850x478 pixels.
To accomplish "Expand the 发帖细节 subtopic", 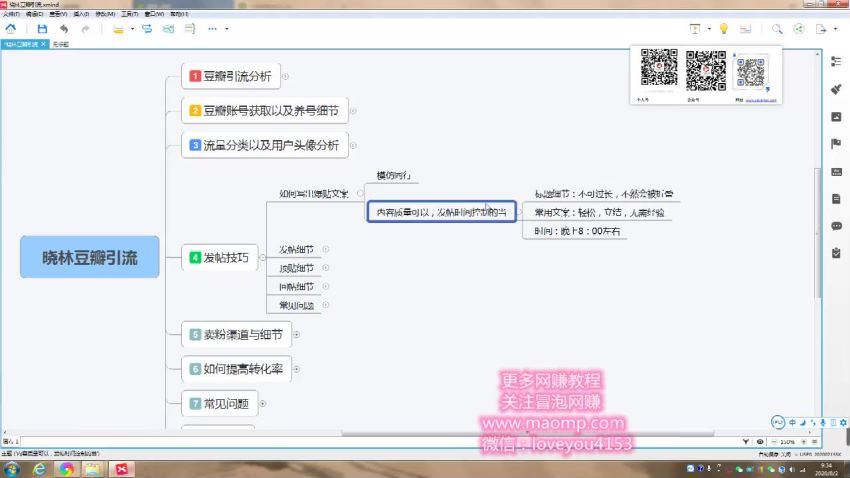I will click(x=326, y=249).
